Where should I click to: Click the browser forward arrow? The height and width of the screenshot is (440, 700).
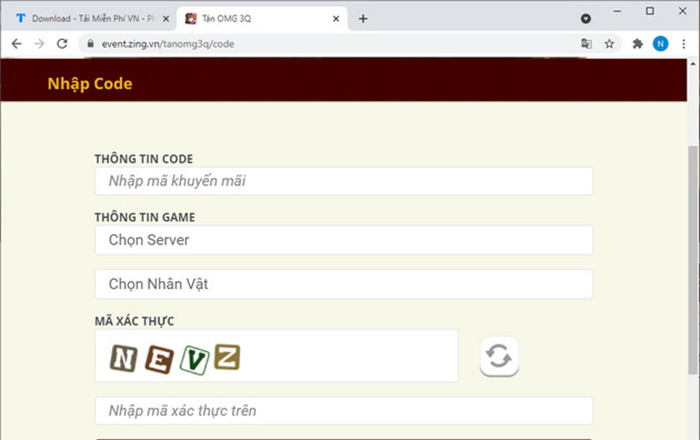[x=39, y=44]
